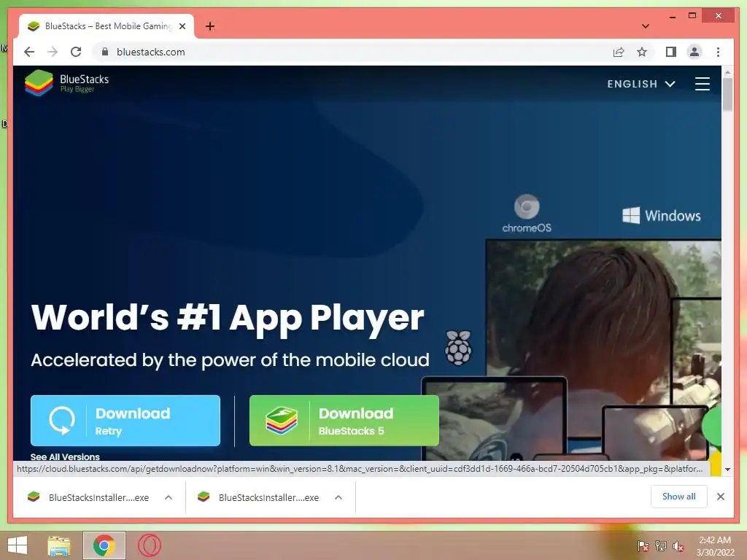747x560 pixels.
Task: Open the Windows Start button
Action: 18,545
